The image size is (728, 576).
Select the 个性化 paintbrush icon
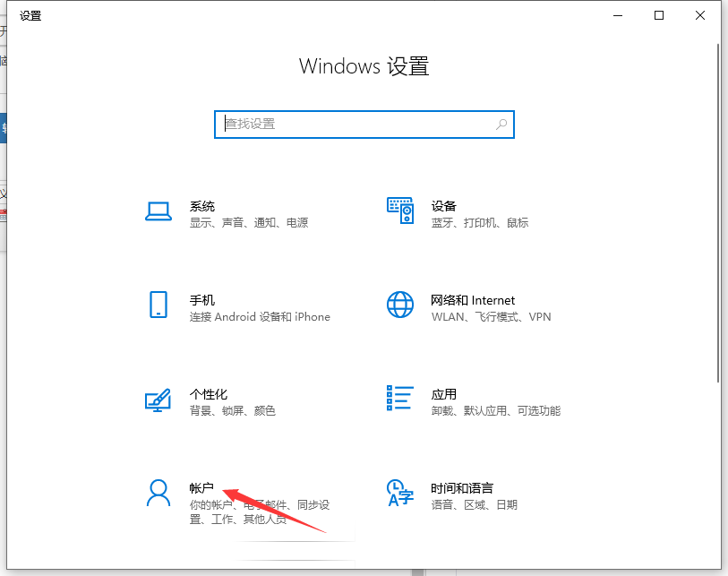(158, 400)
